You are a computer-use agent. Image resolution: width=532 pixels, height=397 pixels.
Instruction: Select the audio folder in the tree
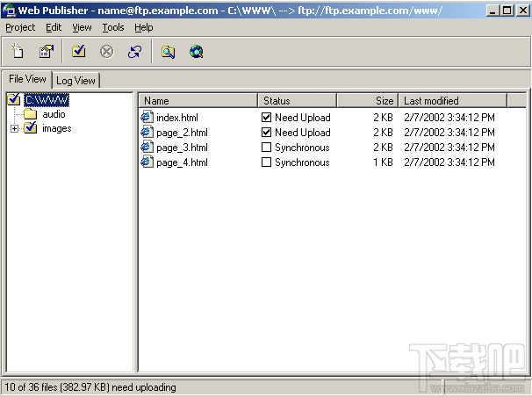54,114
